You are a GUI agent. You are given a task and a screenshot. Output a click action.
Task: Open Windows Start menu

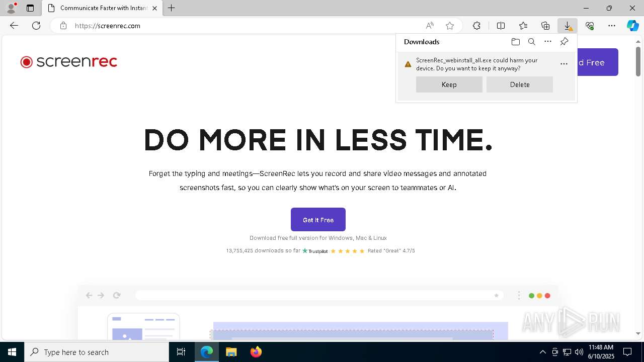point(12,352)
